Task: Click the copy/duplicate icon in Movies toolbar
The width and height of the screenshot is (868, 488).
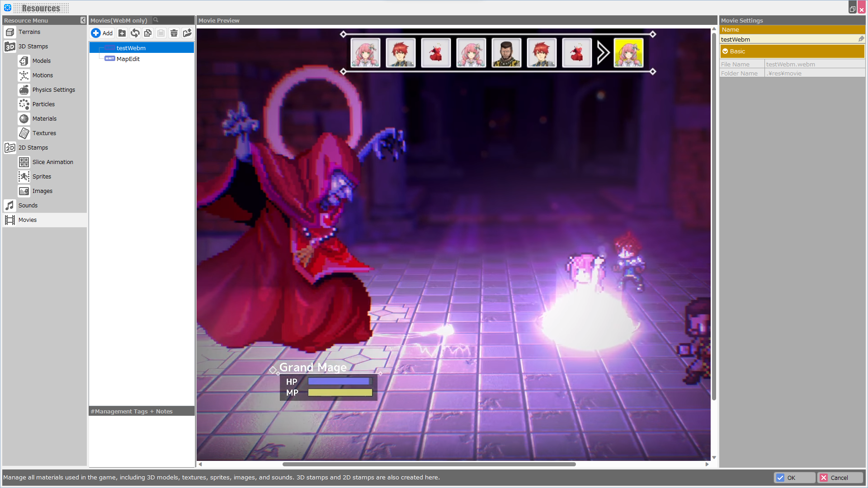Action: pyautogui.click(x=148, y=33)
